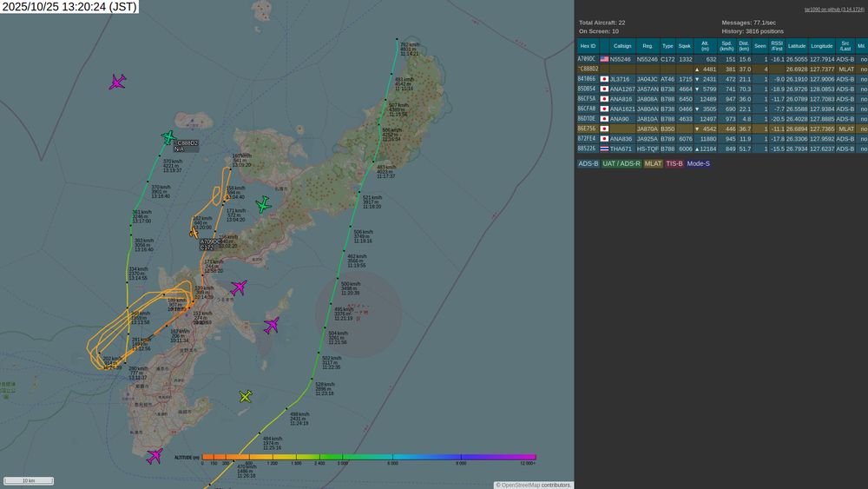This screenshot has height=489, width=868.
Task: Click the Messages: 77.1/sec readout
Action: 748,23
